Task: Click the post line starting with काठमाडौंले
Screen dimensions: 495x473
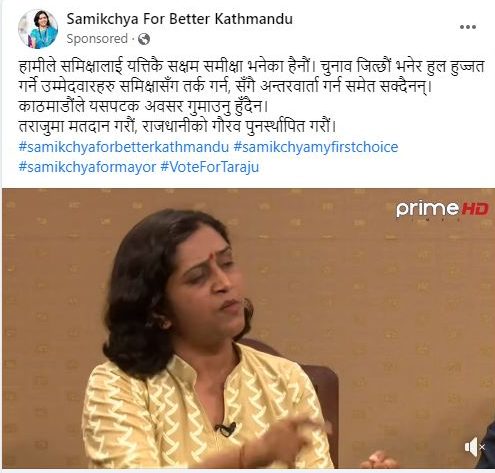Action: tap(144, 106)
